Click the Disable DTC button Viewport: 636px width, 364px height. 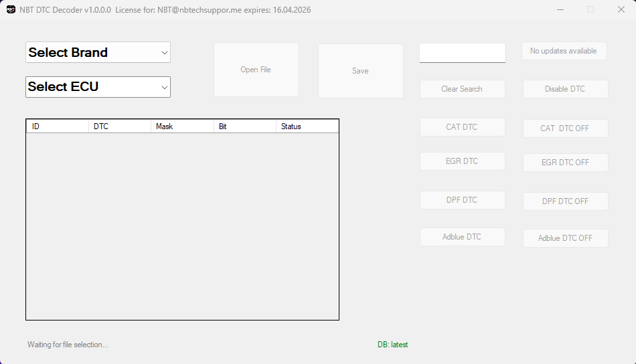[566, 89]
